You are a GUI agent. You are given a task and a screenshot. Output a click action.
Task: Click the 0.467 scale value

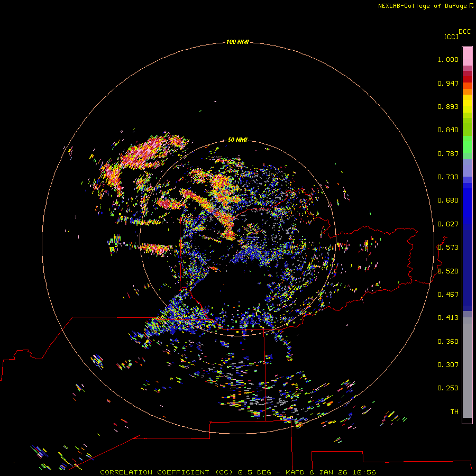tap(448, 295)
